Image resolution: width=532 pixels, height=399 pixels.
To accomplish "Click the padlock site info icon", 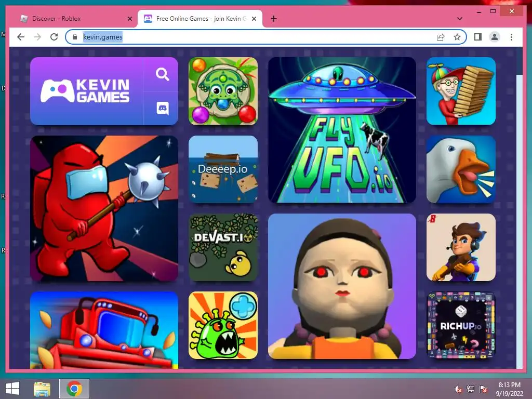I will coord(75,37).
